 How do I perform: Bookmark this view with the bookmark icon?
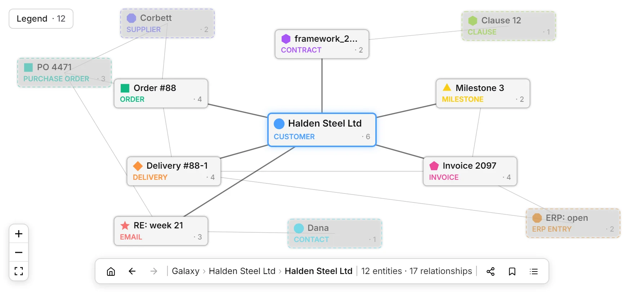512,271
